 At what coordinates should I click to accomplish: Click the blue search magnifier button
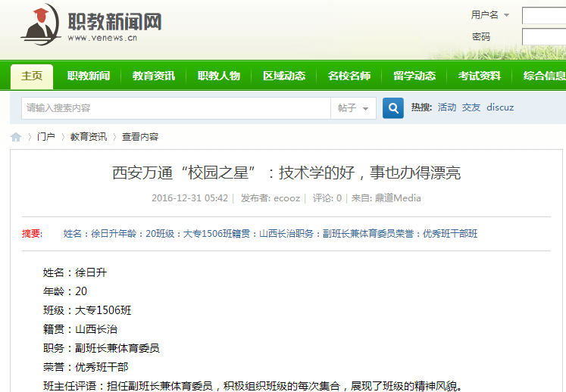coord(392,108)
